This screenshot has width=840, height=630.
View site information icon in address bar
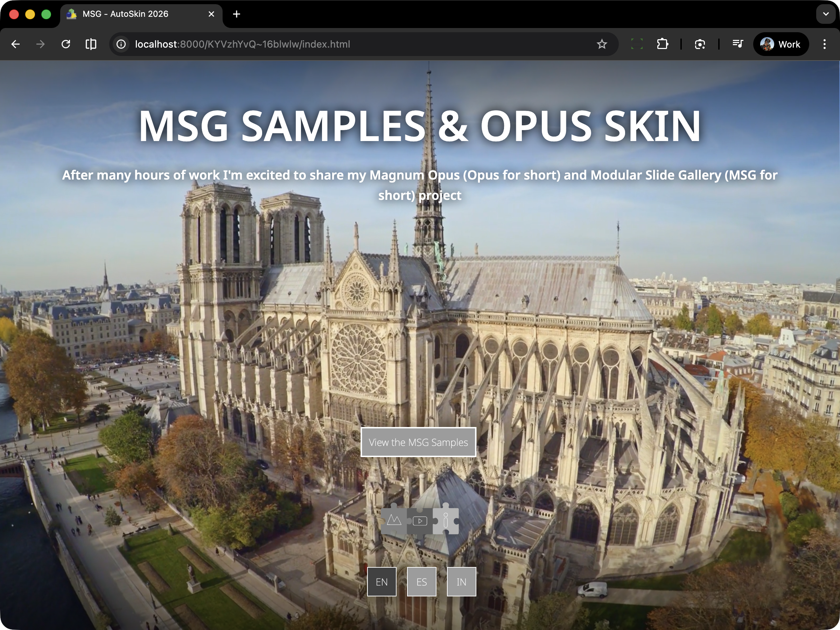coord(121,44)
